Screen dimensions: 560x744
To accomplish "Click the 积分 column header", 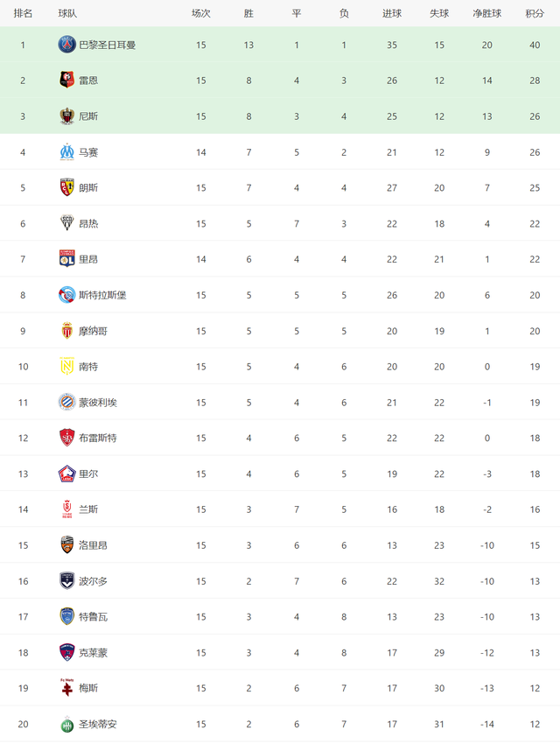I will click(535, 14).
